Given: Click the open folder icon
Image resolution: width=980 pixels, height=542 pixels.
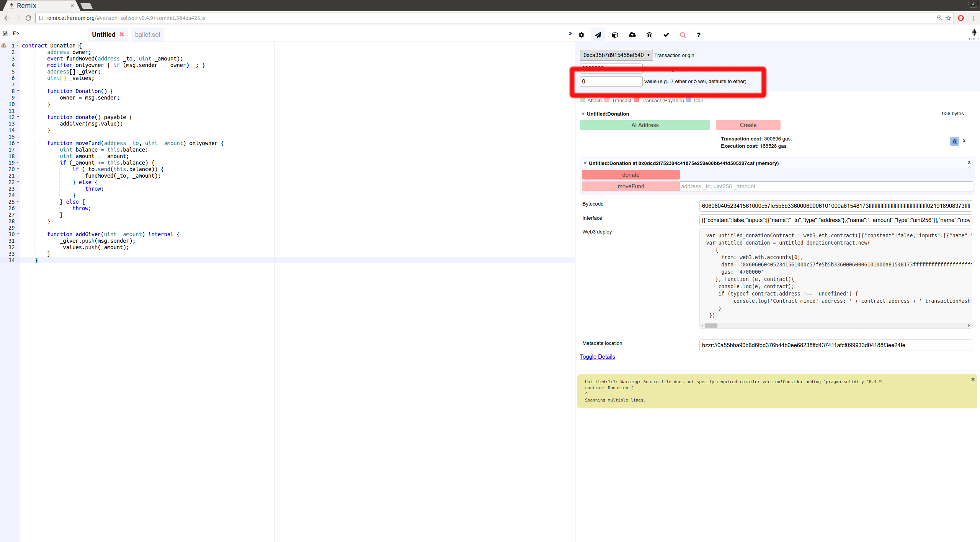Looking at the screenshot, I should (16, 34).
